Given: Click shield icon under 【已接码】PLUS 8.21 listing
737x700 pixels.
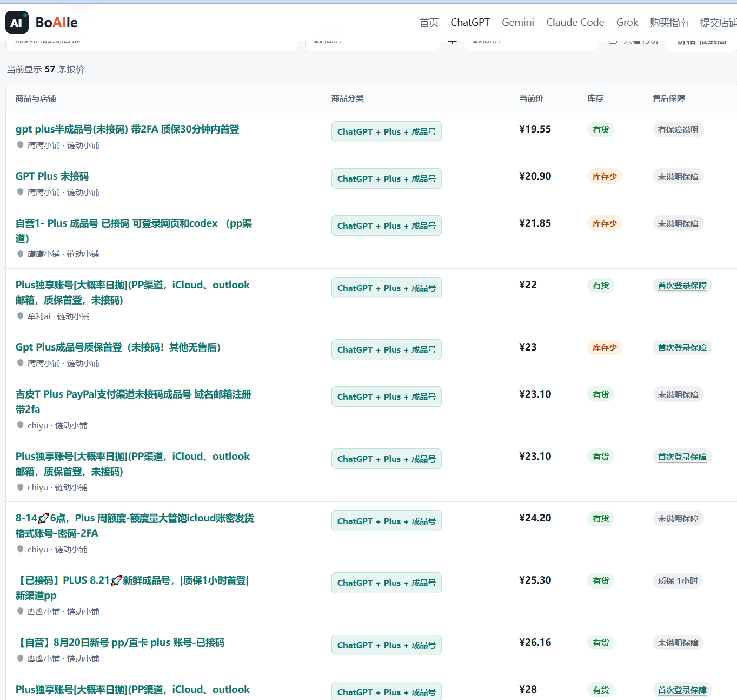Looking at the screenshot, I should click(21, 611).
